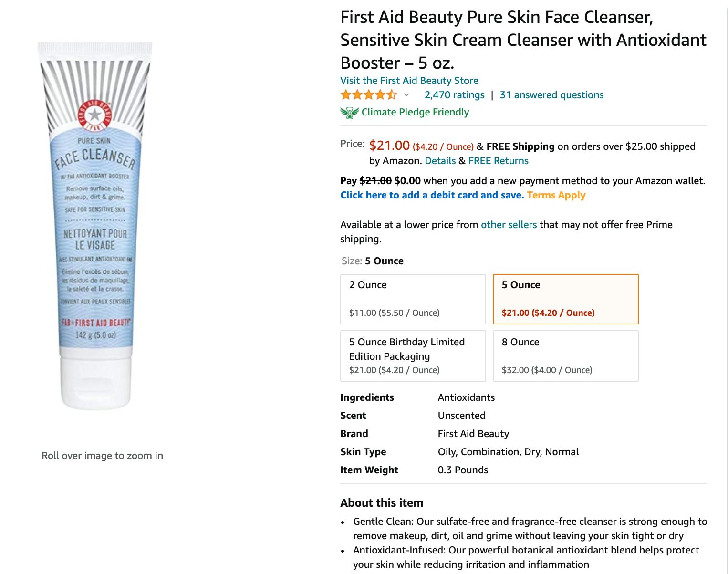Open the Terms Apply link
728x574 pixels.
coord(556,195)
